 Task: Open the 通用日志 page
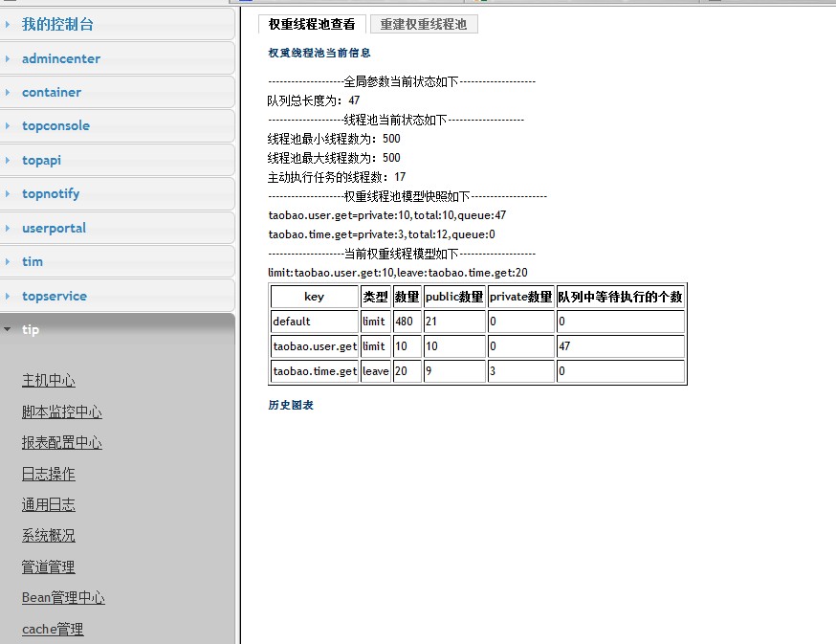tap(49, 504)
